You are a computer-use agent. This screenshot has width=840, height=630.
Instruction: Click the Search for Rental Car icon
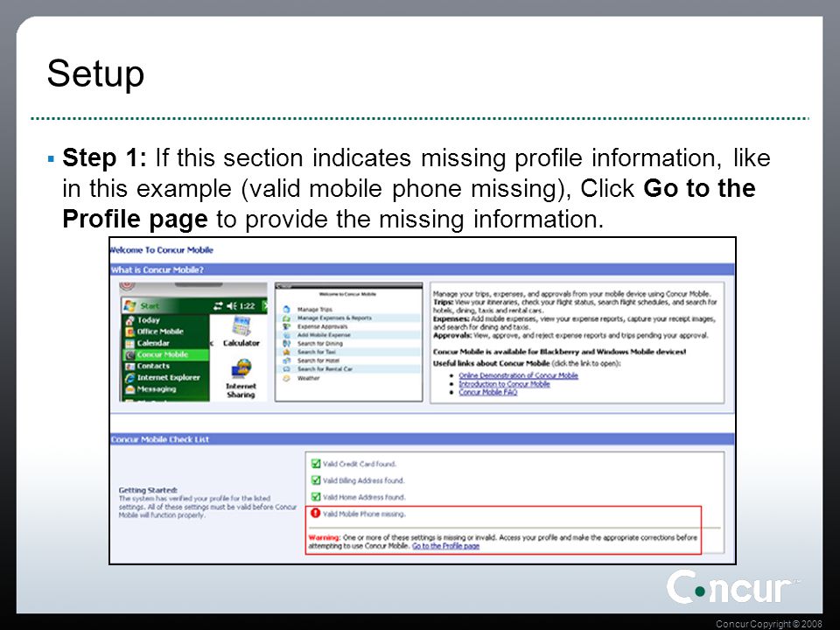tap(287, 369)
